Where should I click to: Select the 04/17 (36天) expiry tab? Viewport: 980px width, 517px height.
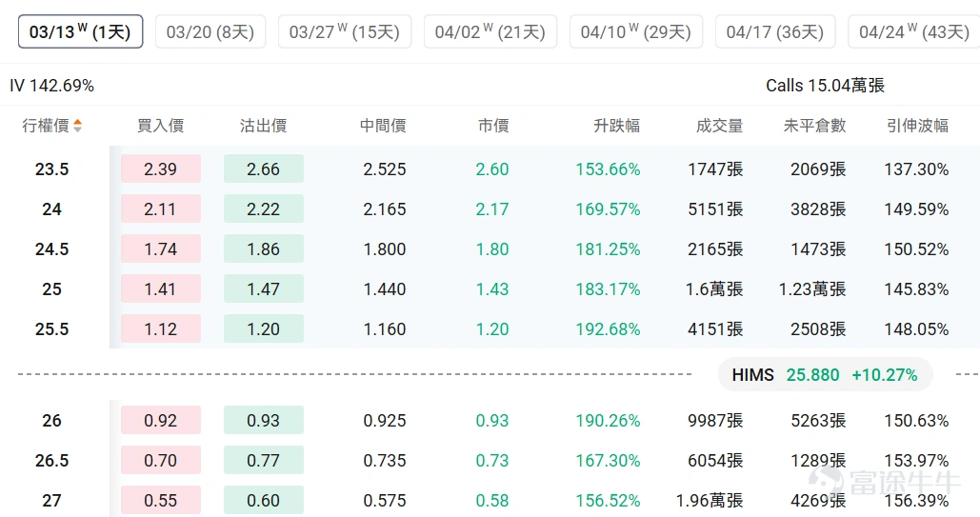click(x=775, y=31)
